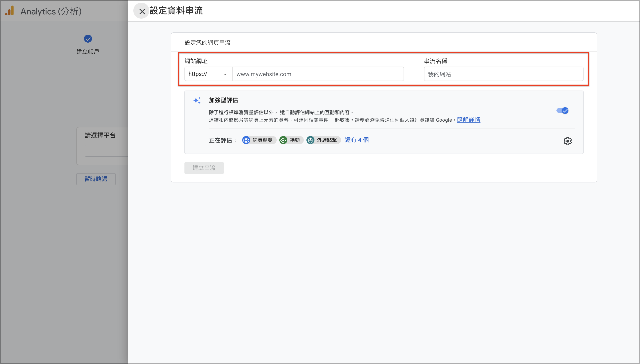Click the 建立帳戶 step label
This screenshot has width=640, height=364.
pos(88,52)
